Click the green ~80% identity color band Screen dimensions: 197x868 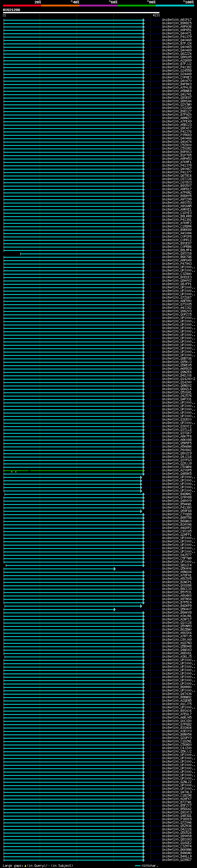pyautogui.click(x=137, y=6)
